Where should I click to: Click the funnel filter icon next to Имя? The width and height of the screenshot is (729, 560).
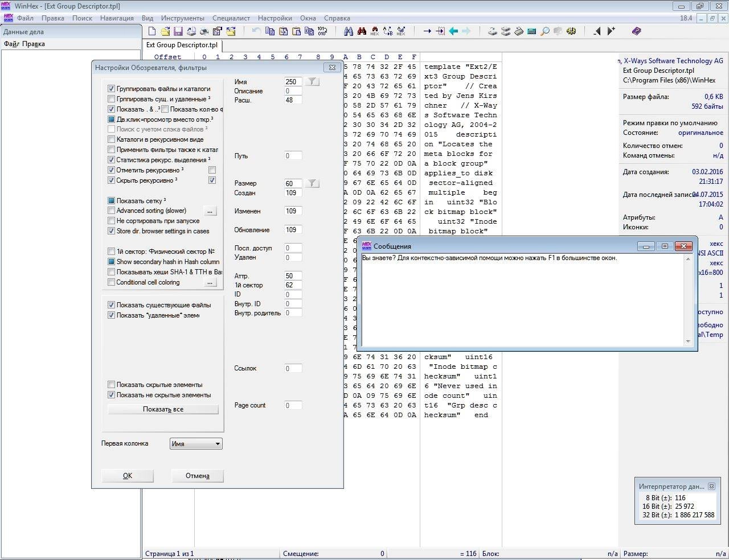click(x=312, y=82)
